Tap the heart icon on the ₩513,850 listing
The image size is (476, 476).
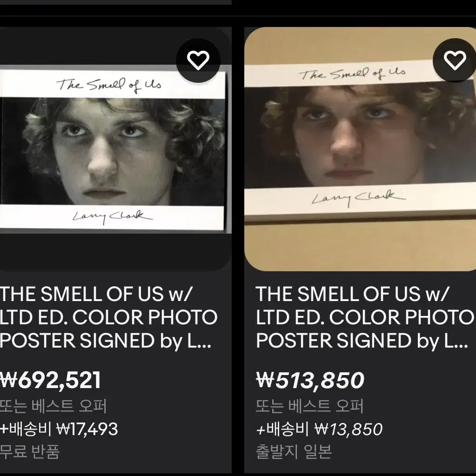click(x=455, y=60)
